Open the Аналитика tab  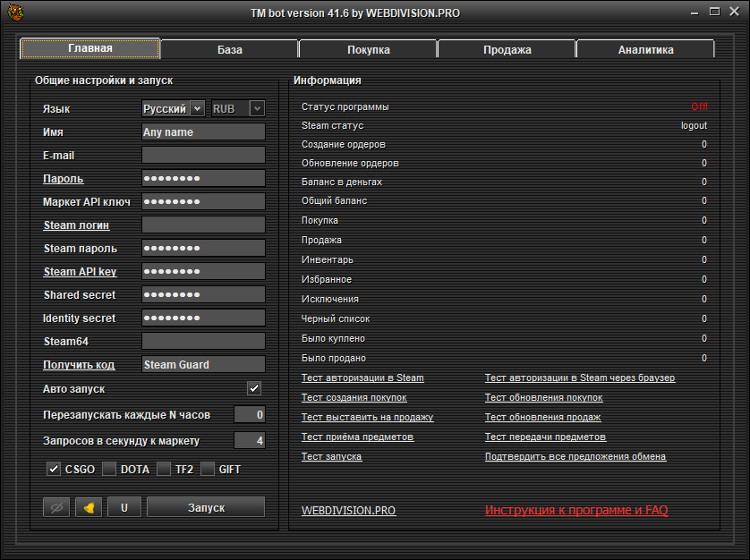[x=645, y=49]
